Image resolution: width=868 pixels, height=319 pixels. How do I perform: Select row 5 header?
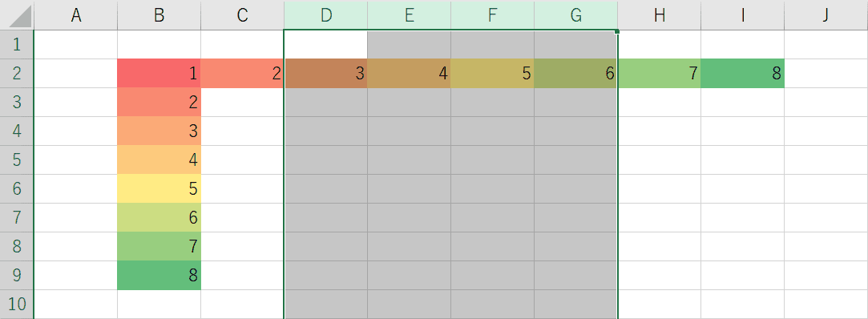tap(17, 159)
